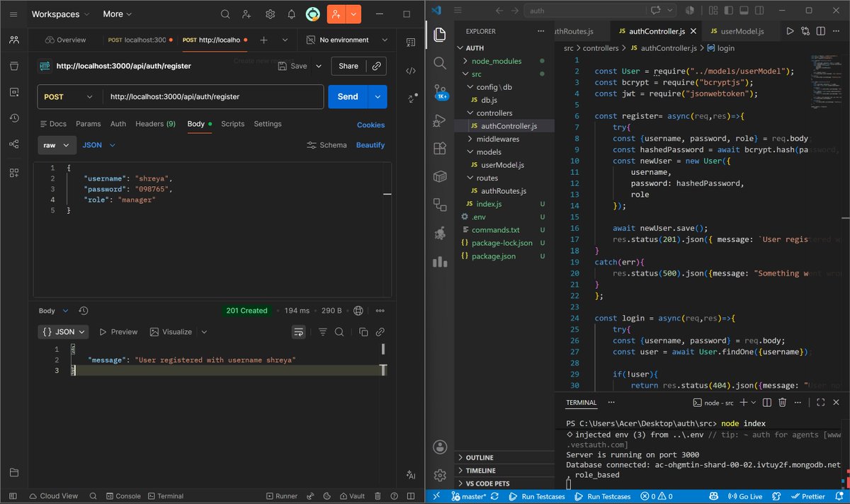Open Postman settings gear icon
The width and height of the screenshot is (850, 504).
270,14
